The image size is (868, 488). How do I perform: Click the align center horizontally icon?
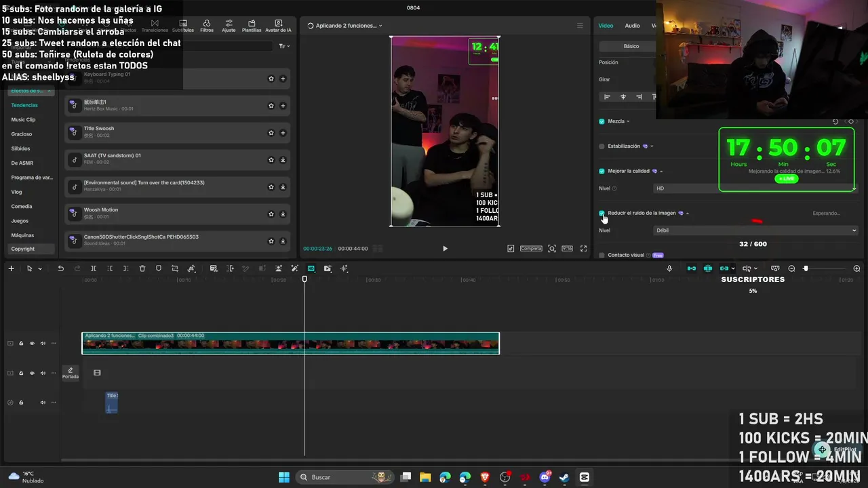623,97
